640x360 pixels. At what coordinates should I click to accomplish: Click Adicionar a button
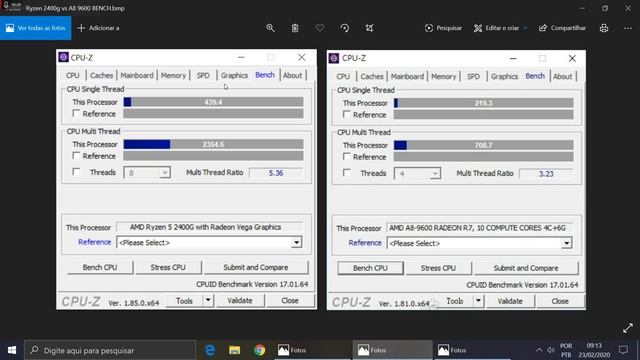coord(98,28)
